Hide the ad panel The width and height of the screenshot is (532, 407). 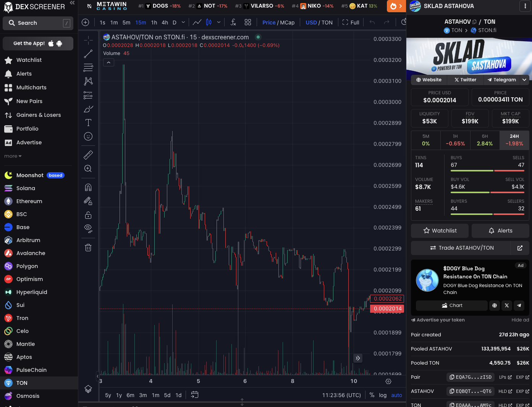click(520, 320)
